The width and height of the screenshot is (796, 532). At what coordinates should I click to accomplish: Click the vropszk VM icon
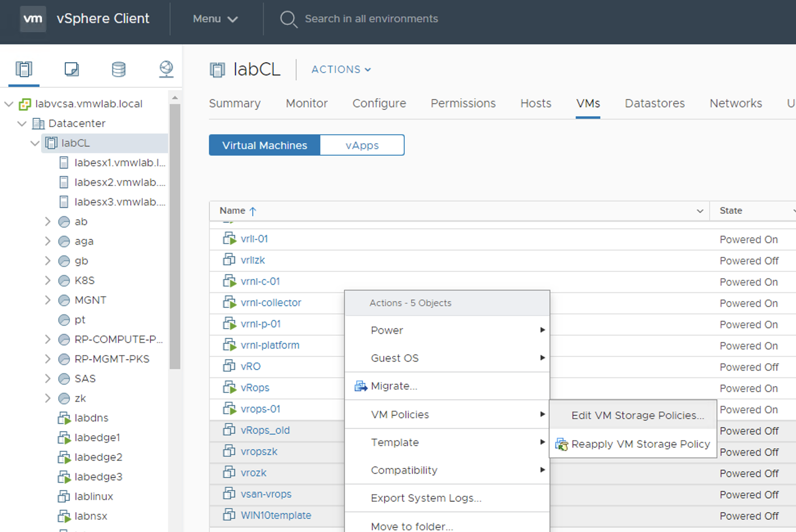(x=229, y=451)
